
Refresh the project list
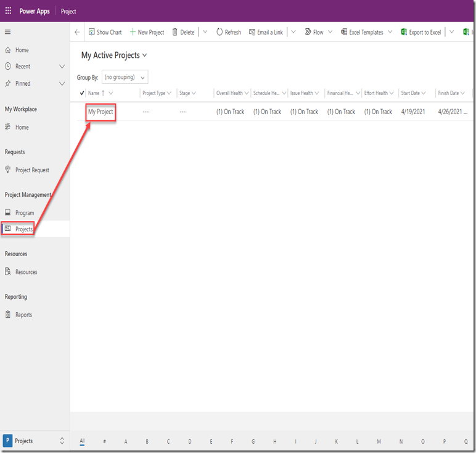pos(228,32)
